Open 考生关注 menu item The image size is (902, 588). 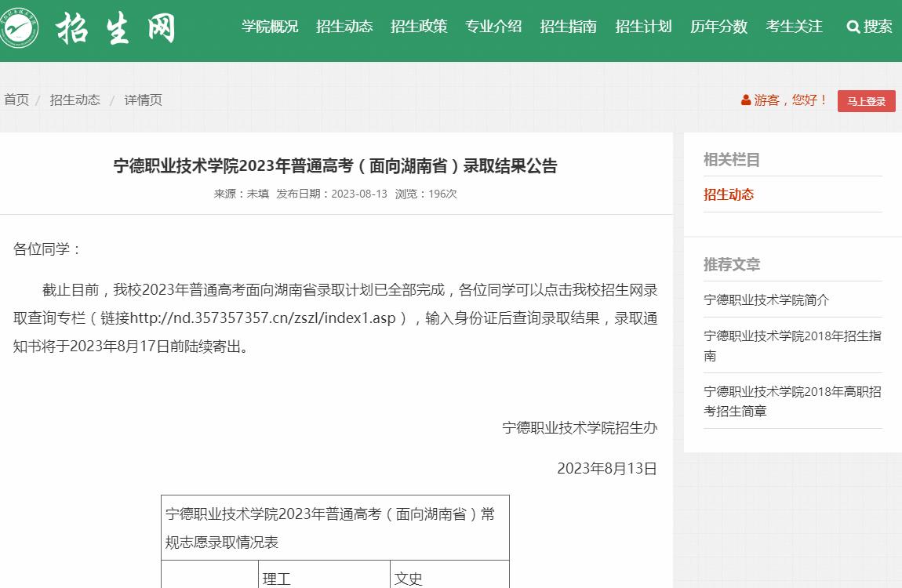click(794, 27)
